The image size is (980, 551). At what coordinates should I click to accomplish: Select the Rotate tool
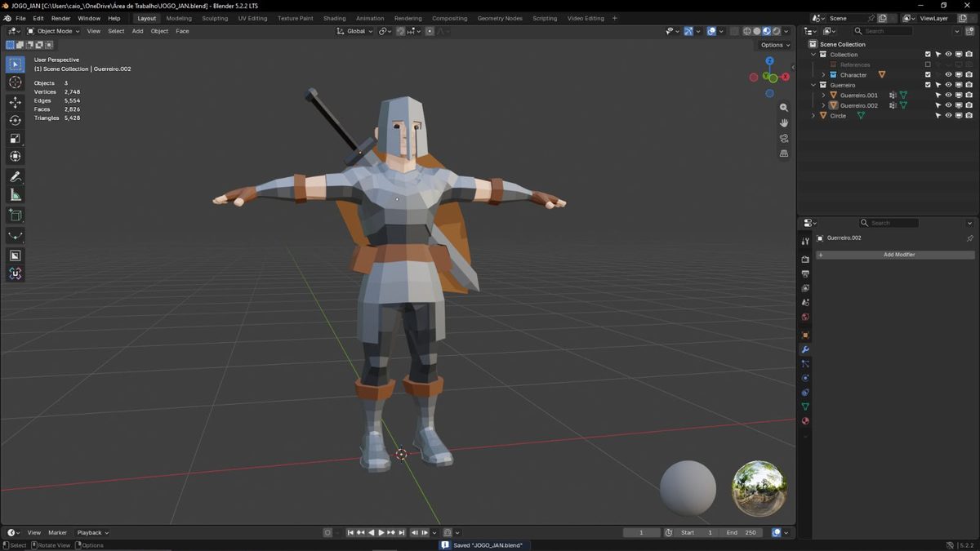click(16, 120)
